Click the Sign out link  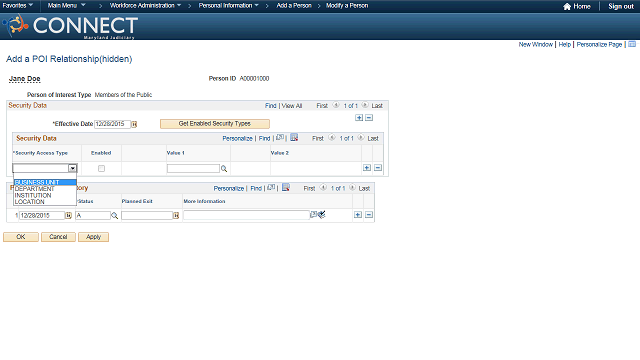coord(621,6)
